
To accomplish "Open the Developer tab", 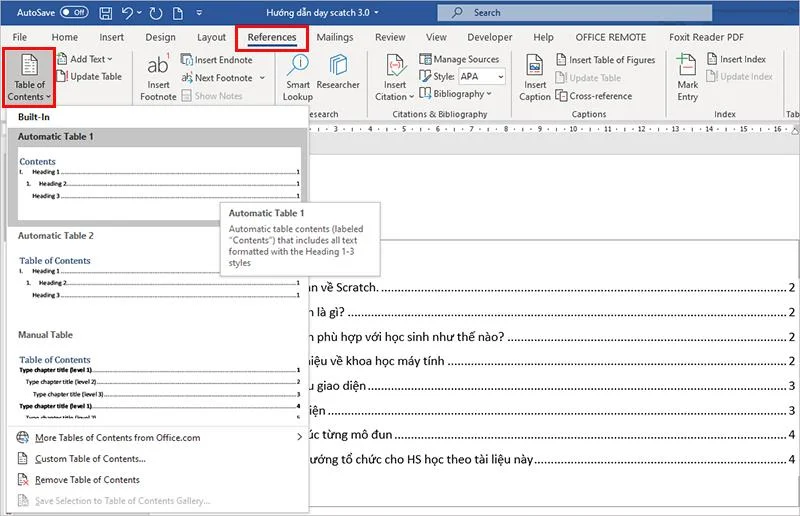I will (490, 37).
